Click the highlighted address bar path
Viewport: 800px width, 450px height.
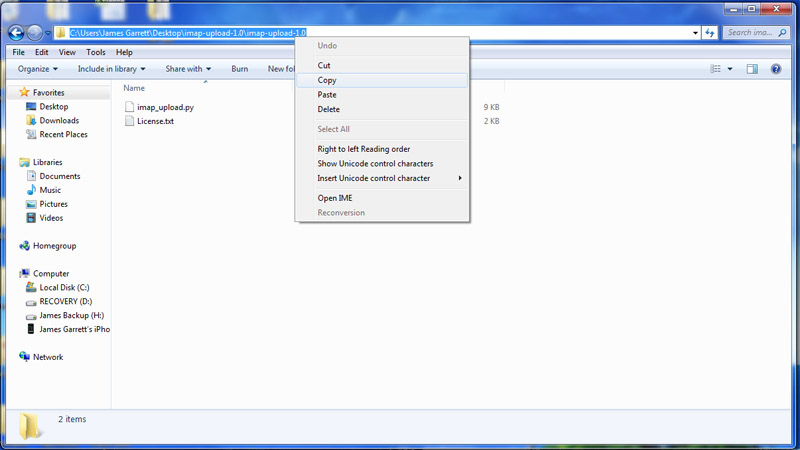[188, 33]
